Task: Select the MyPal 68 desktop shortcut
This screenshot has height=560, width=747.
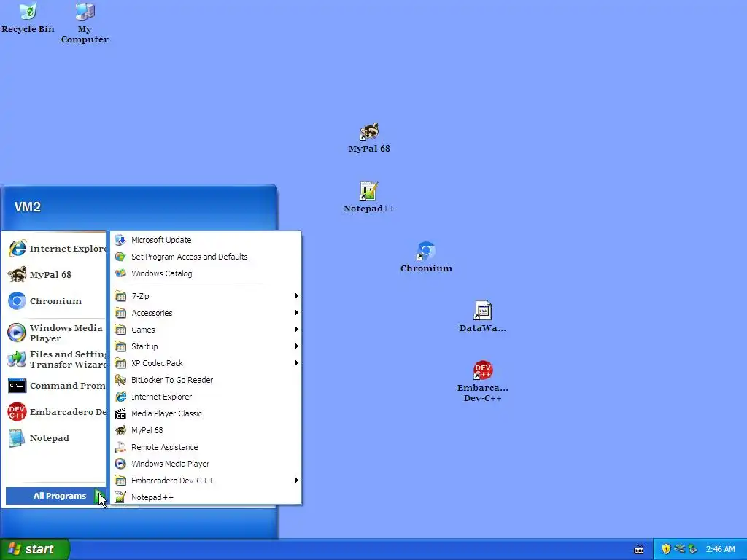Action: click(369, 138)
